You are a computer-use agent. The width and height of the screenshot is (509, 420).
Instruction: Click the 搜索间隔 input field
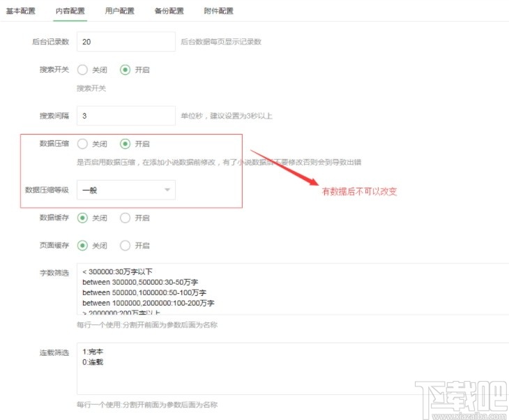[x=126, y=116]
